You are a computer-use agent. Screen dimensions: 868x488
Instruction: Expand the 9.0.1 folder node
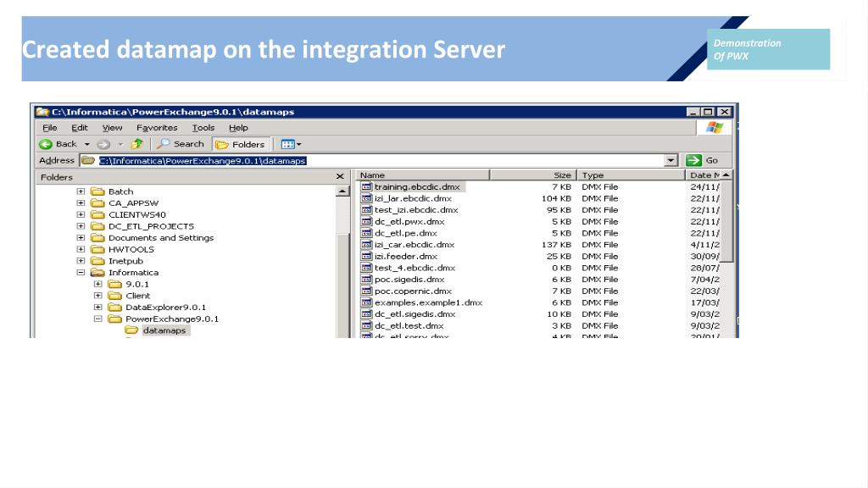[x=98, y=285]
